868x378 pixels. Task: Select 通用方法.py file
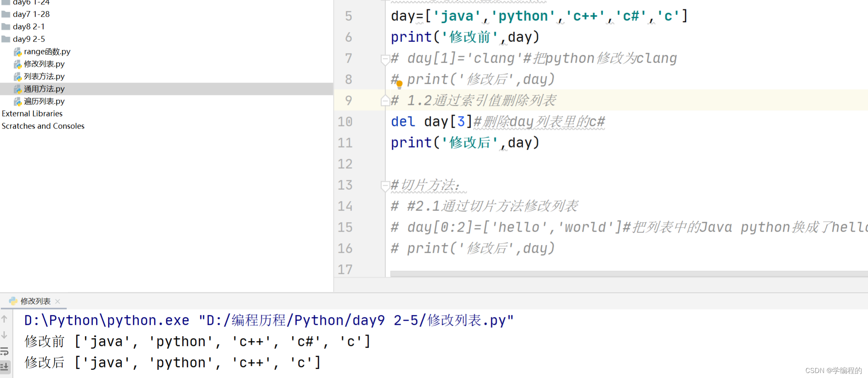44,89
